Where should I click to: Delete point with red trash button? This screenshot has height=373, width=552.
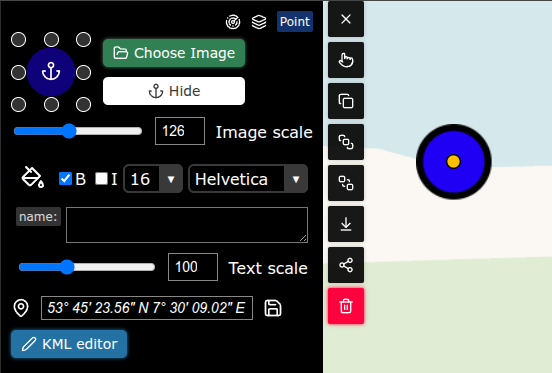point(346,306)
